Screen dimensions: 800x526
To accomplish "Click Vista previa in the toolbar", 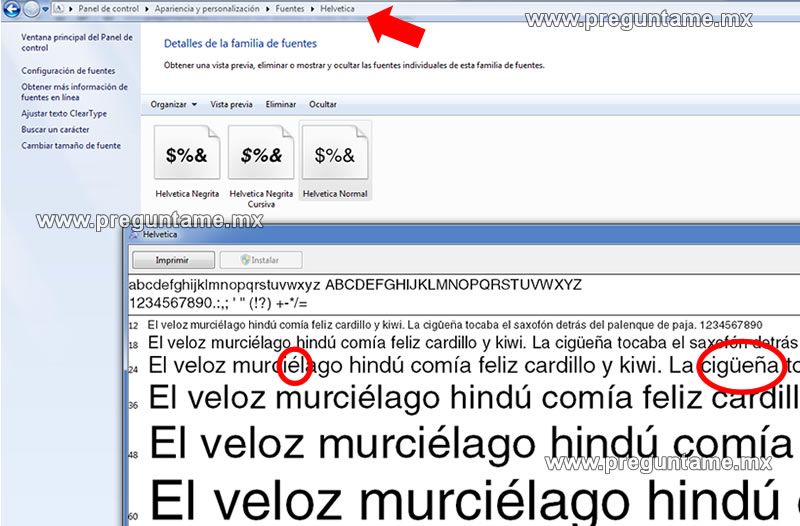I will point(231,104).
